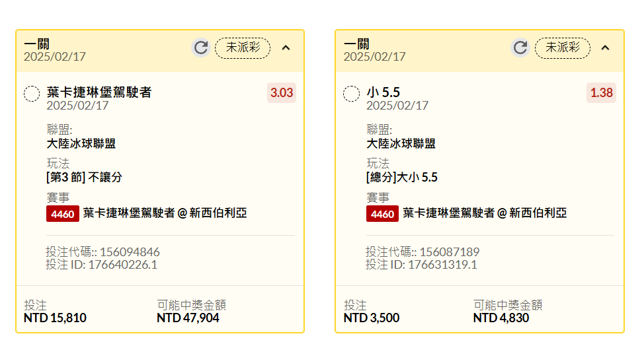Click stake amount NTD 3,500

tap(371, 318)
